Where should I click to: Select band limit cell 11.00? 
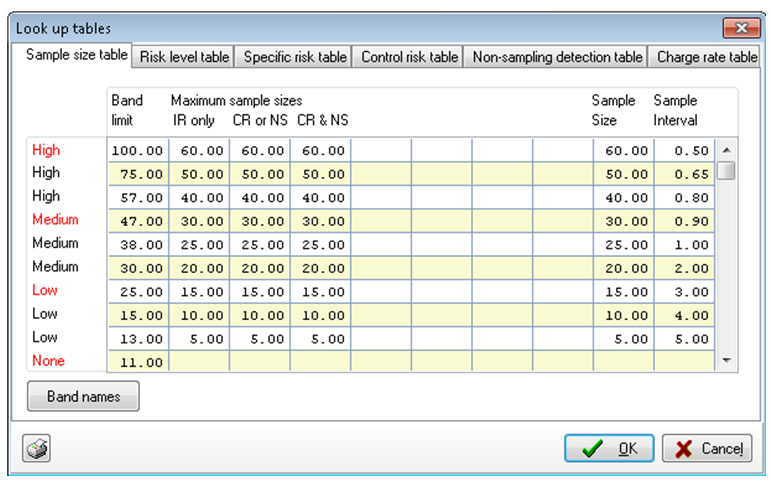coord(138,362)
